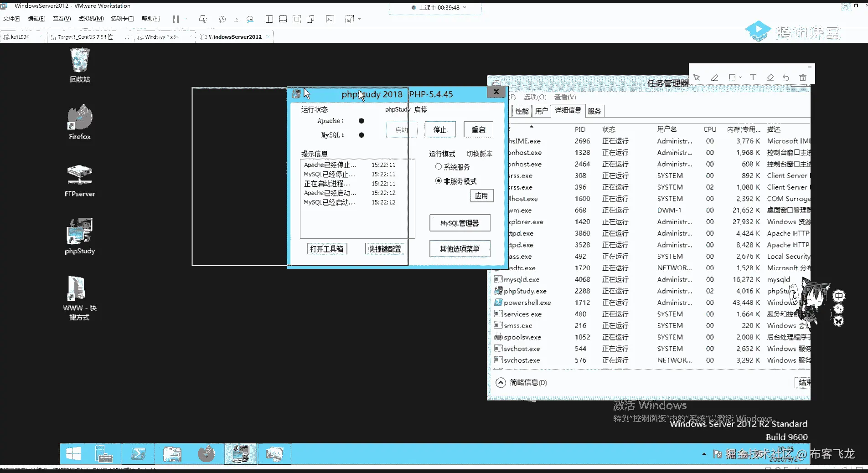Open the 编辑(E) menu in VMware
This screenshot has width=868, height=473.
(x=36, y=19)
